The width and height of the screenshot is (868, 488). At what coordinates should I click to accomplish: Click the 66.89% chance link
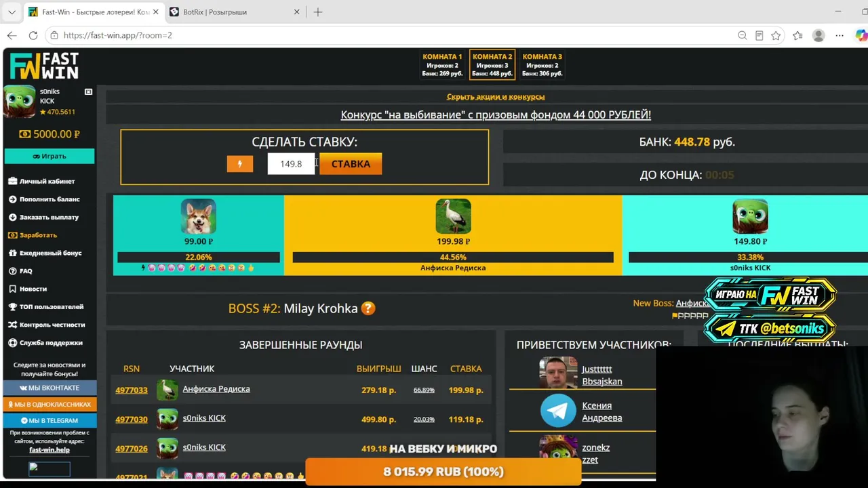click(x=424, y=390)
